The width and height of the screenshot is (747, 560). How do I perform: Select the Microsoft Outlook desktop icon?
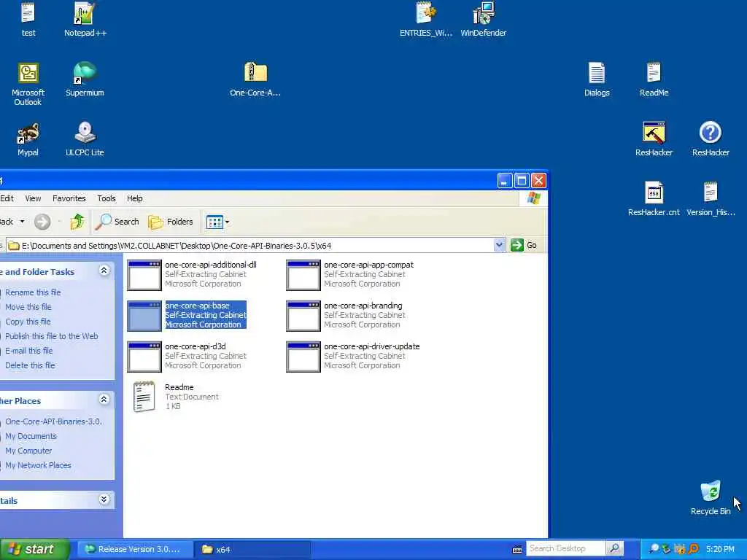(28, 84)
